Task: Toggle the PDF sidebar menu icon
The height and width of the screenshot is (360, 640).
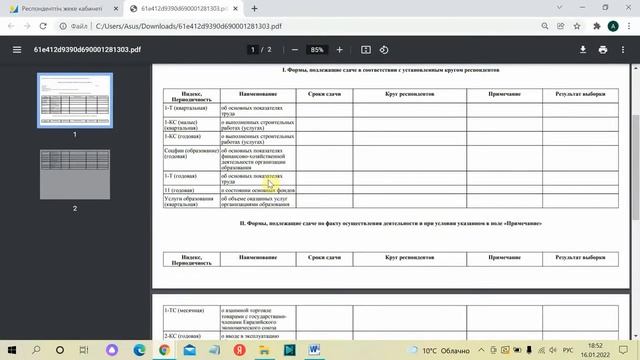Action: point(17,50)
